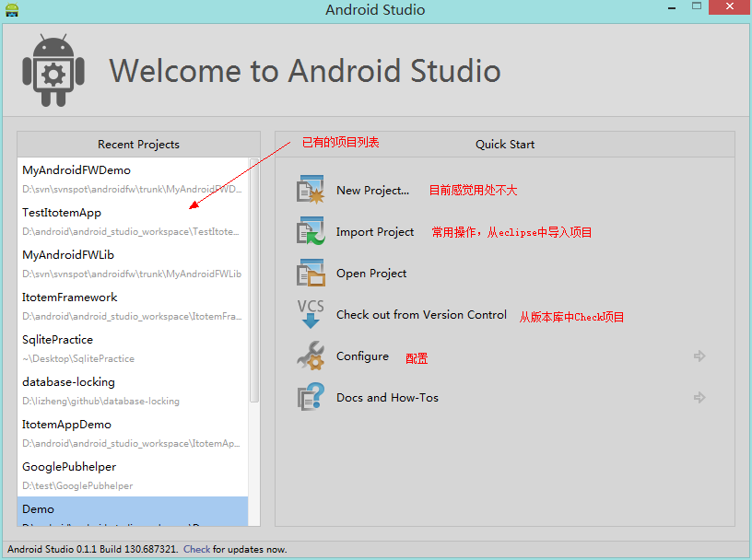
Task: Open recent project SqlitePractice
Action: click(x=133, y=348)
